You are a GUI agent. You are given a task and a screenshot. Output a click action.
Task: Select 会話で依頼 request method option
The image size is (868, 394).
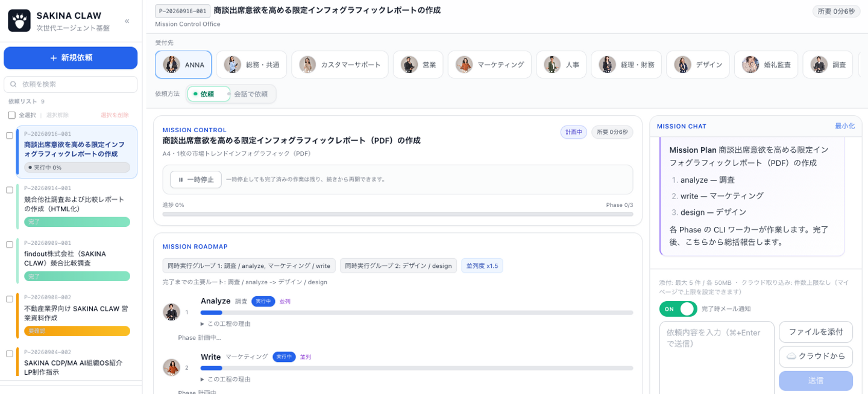pyautogui.click(x=251, y=94)
